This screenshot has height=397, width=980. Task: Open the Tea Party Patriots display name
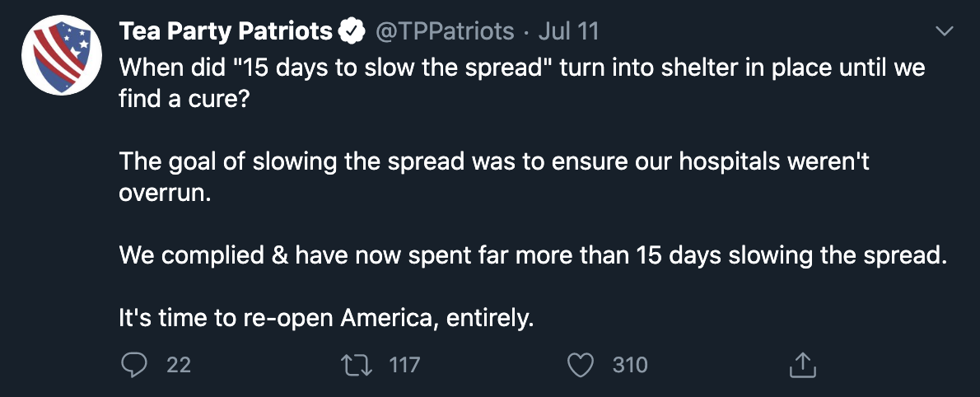(x=226, y=30)
